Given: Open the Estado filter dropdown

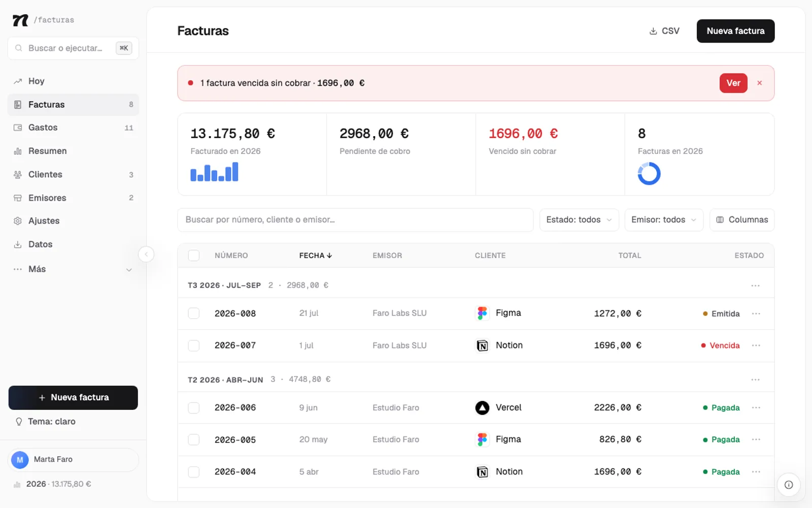Looking at the screenshot, I should 579,220.
